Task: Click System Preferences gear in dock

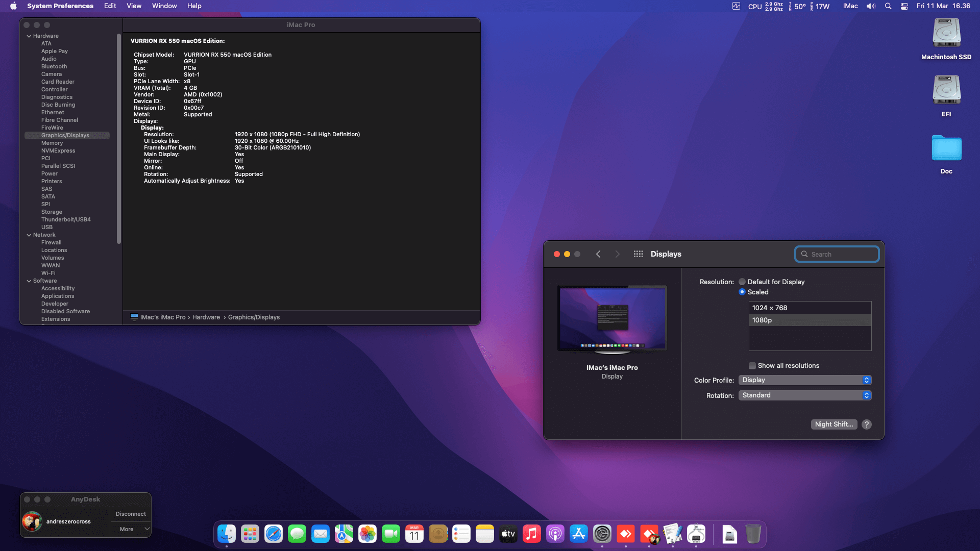Action: 602,534
